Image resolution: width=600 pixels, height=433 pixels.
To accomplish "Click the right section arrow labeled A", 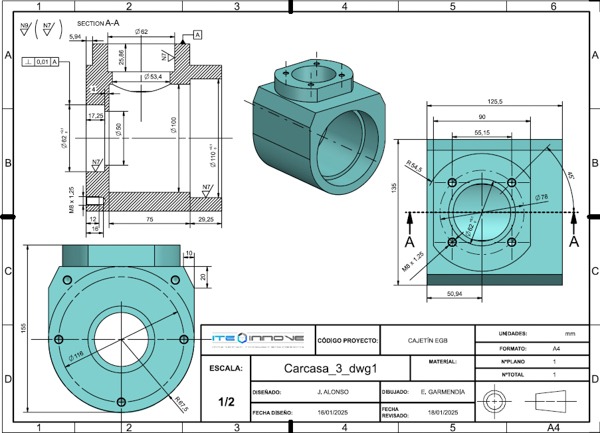I will click(x=573, y=241).
